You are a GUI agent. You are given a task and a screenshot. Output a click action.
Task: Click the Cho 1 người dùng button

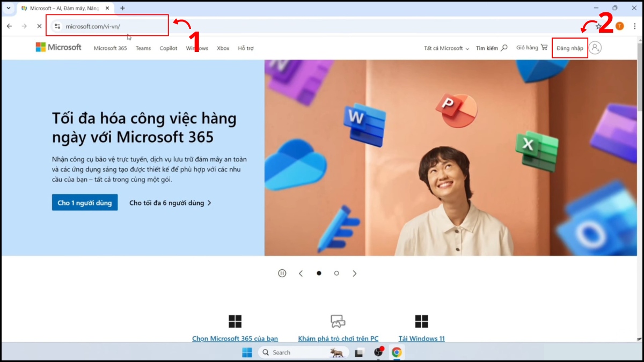pos(84,202)
